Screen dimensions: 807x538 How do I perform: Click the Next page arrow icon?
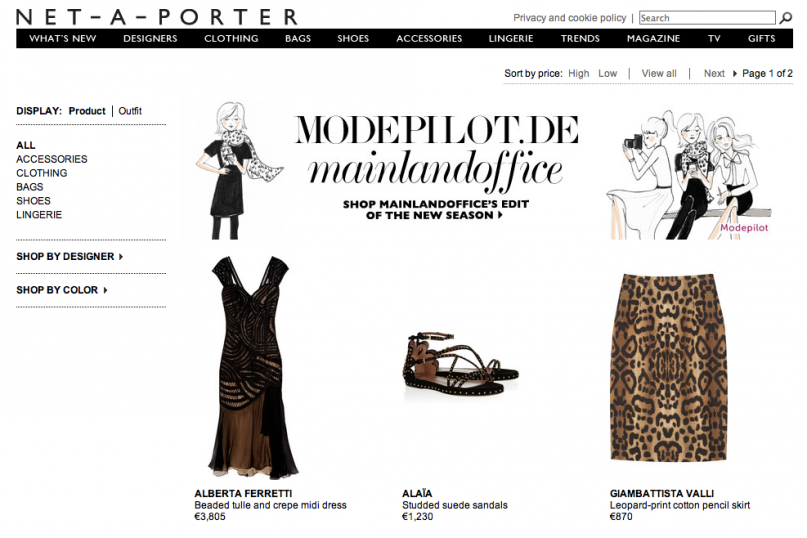(x=734, y=74)
